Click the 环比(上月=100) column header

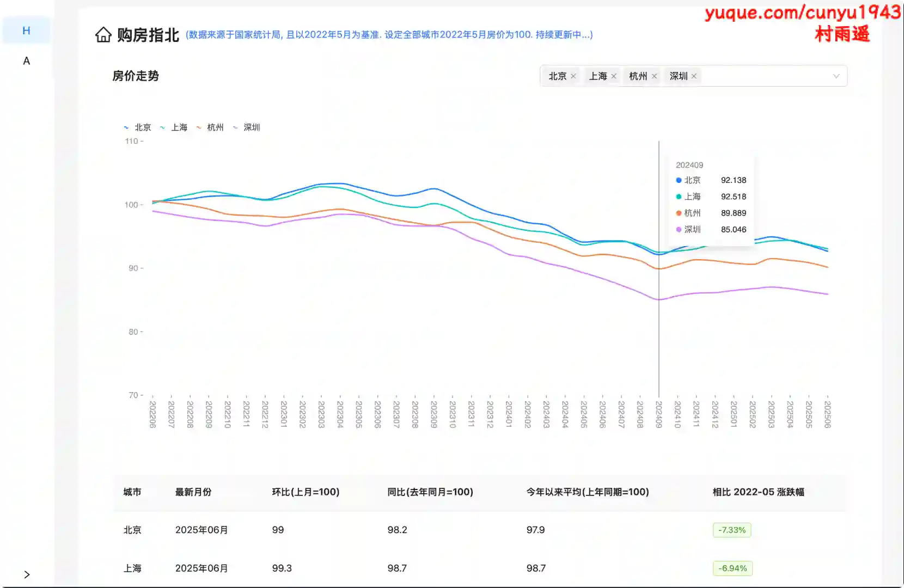(306, 492)
